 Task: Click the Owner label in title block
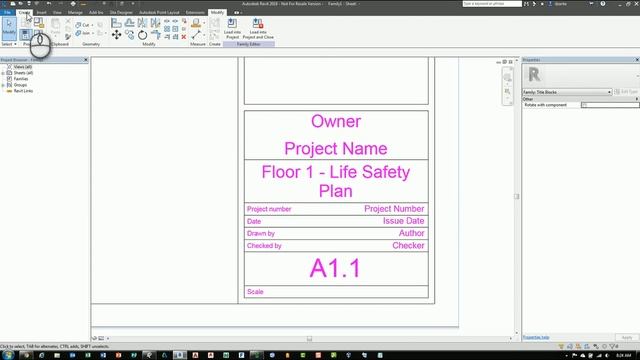pos(336,121)
